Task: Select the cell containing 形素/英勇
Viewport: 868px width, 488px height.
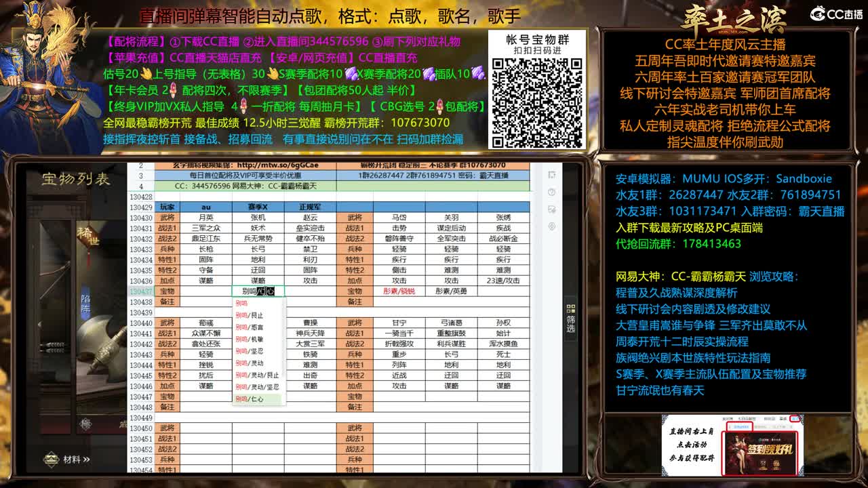Action: click(452, 291)
